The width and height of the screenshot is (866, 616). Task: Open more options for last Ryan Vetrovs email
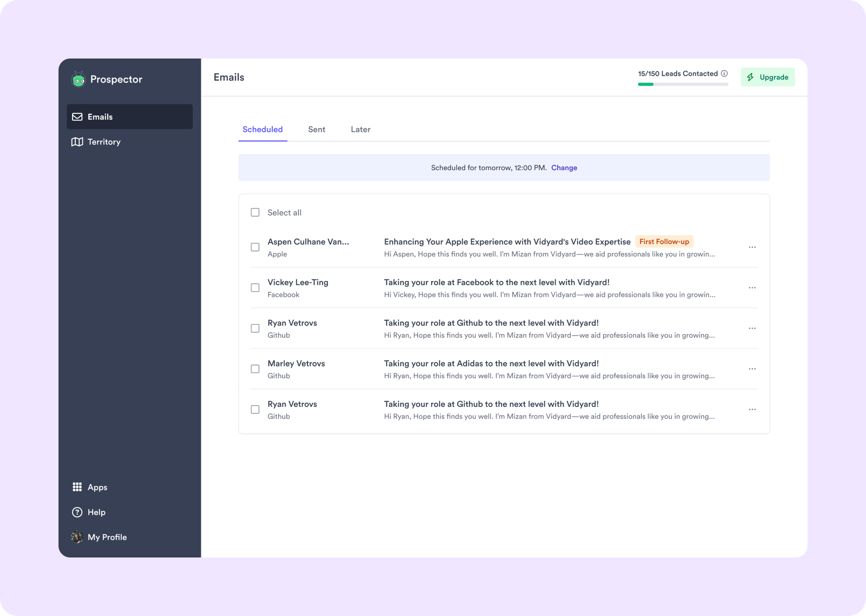pos(752,409)
